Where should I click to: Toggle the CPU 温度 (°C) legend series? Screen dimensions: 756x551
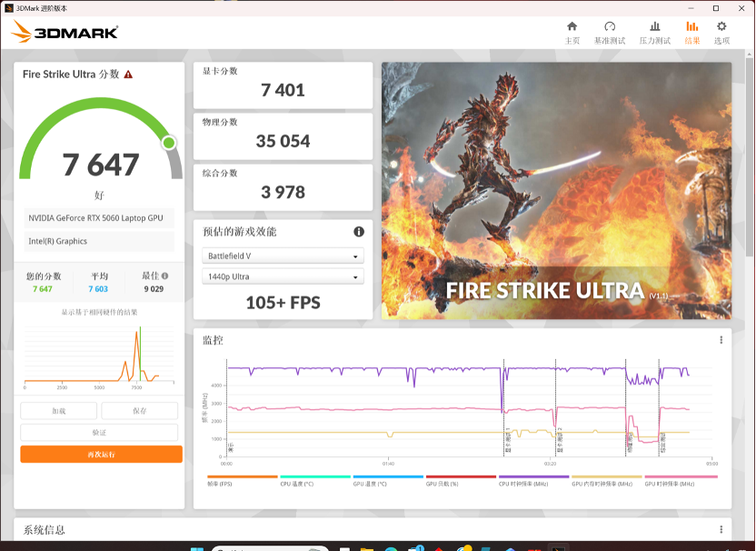coord(315,481)
